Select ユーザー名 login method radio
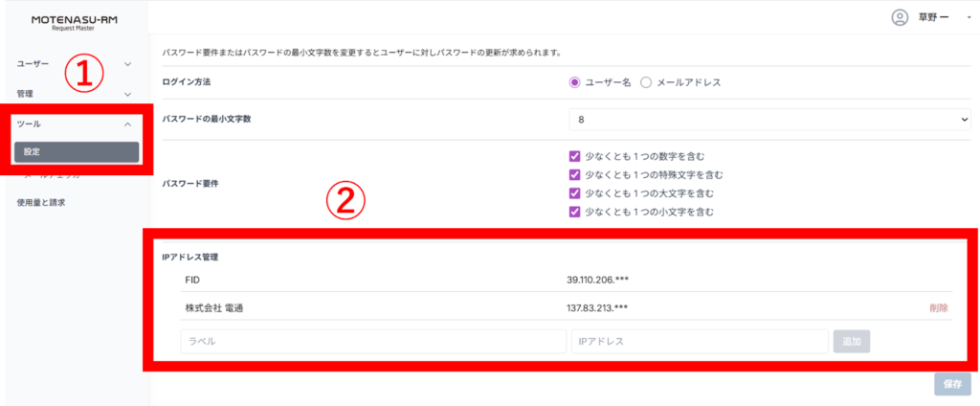This screenshot has height=406, width=980. click(x=575, y=82)
